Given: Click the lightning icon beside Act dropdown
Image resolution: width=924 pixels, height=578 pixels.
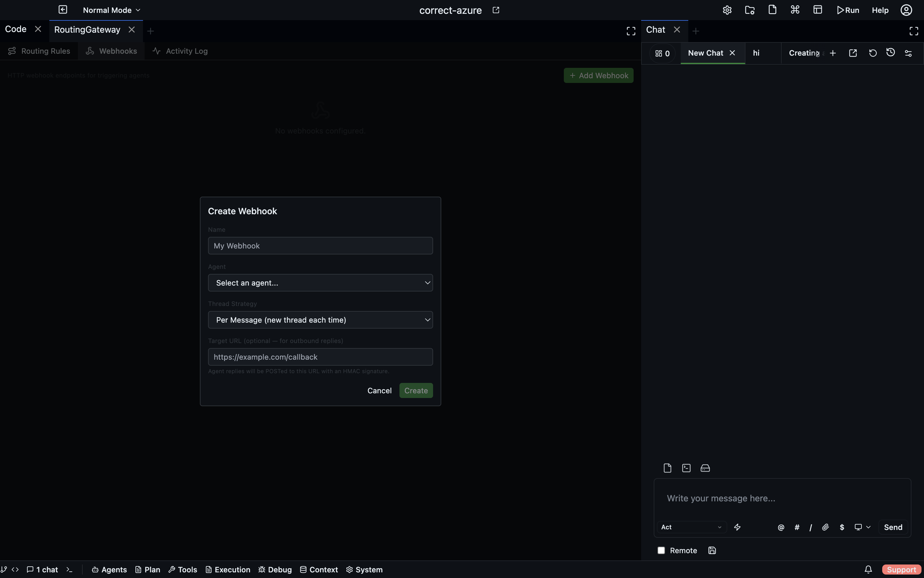Looking at the screenshot, I should click(x=737, y=527).
